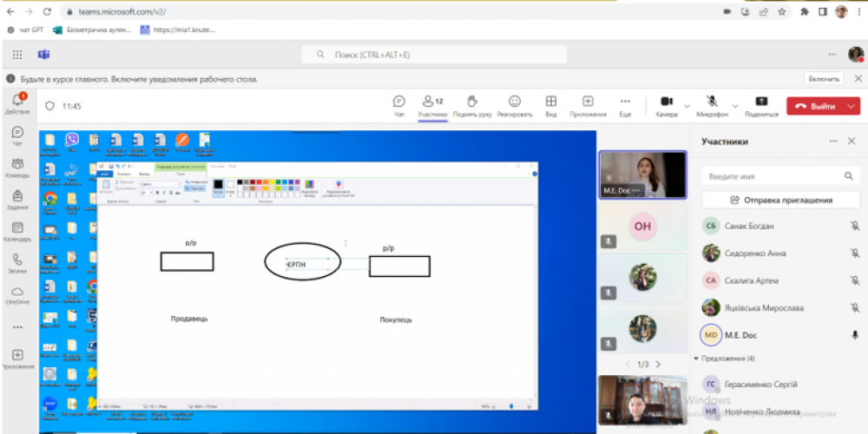
Task: Expand the microphone options dropdown arrow
Action: click(x=735, y=106)
